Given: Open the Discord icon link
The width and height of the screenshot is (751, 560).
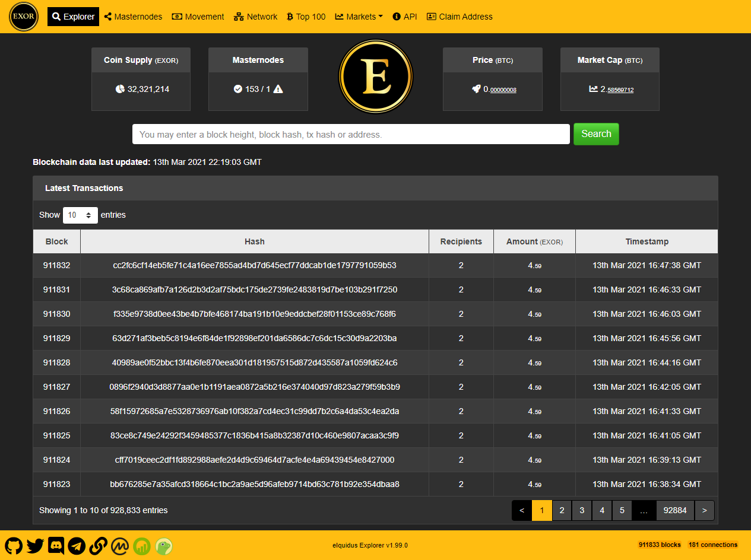Looking at the screenshot, I should coord(56,546).
